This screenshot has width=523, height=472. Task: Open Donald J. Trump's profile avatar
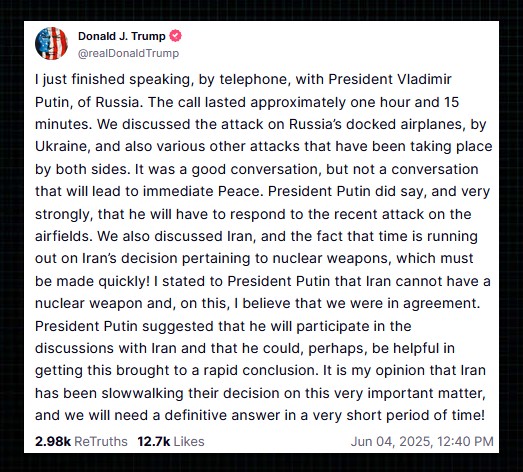[x=51, y=44]
